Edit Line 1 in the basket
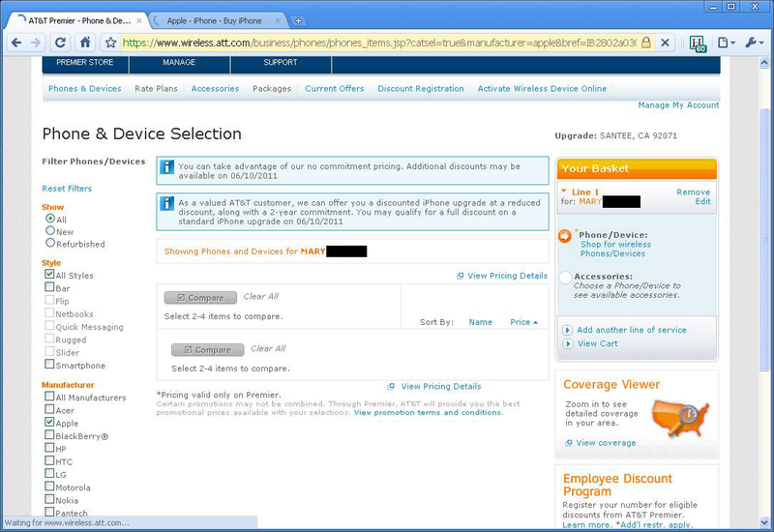The width and height of the screenshot is (774, 532). pos(703,201)
